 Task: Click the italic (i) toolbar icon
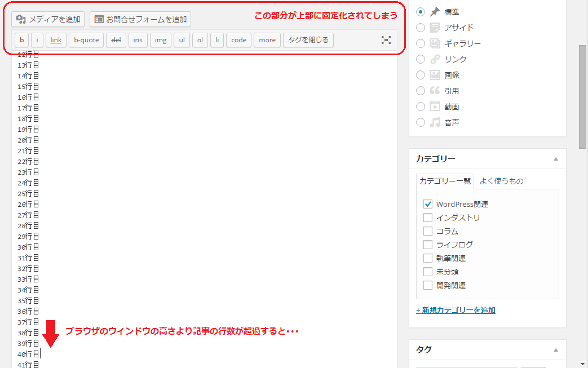click(37, 39)
